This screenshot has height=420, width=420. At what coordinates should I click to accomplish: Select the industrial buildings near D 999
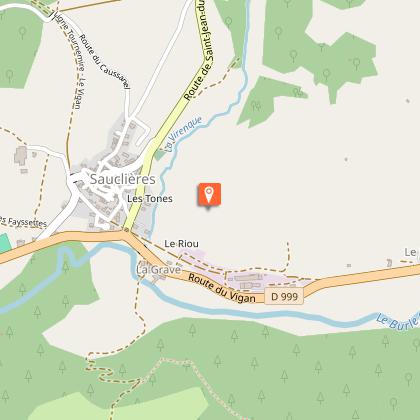point(249,281)
